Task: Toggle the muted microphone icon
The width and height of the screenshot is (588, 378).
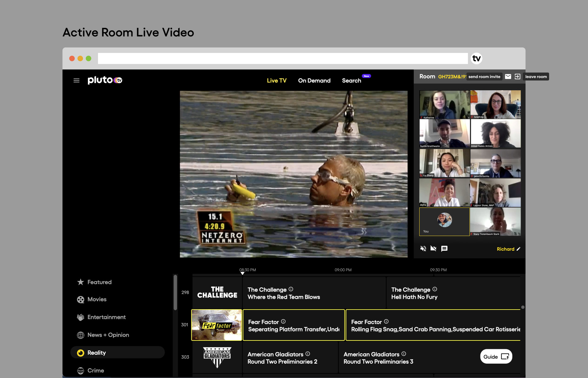Action: pos(423,249)
